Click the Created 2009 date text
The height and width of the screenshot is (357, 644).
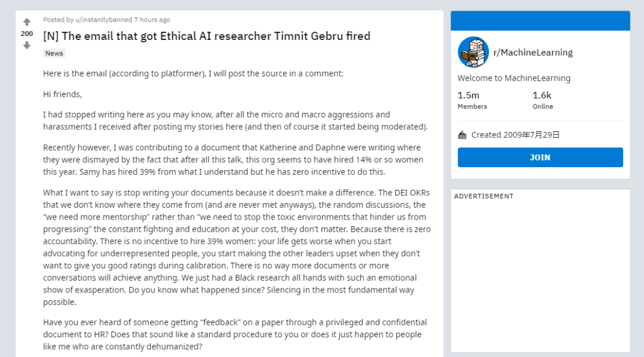(x=515, y=135)
